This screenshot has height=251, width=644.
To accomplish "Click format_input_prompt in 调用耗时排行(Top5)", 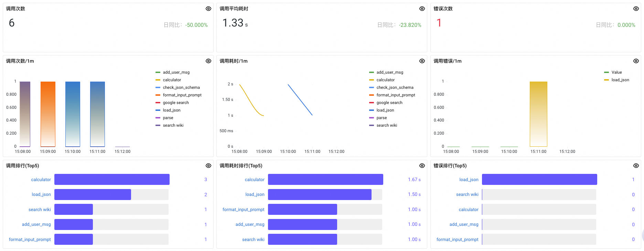I will tap(243, 210).
